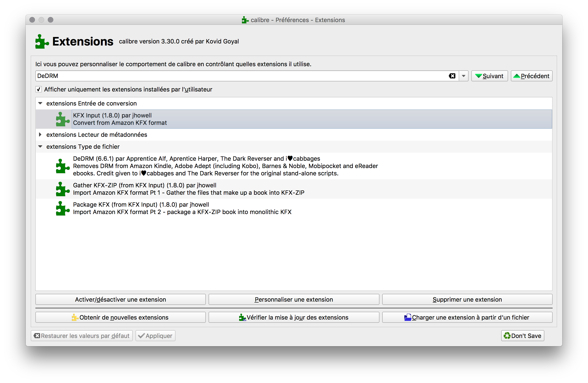The width and height of the screenshot is (588, 383).
Task: Click the Don't Save button
Action: coord(522,335)
